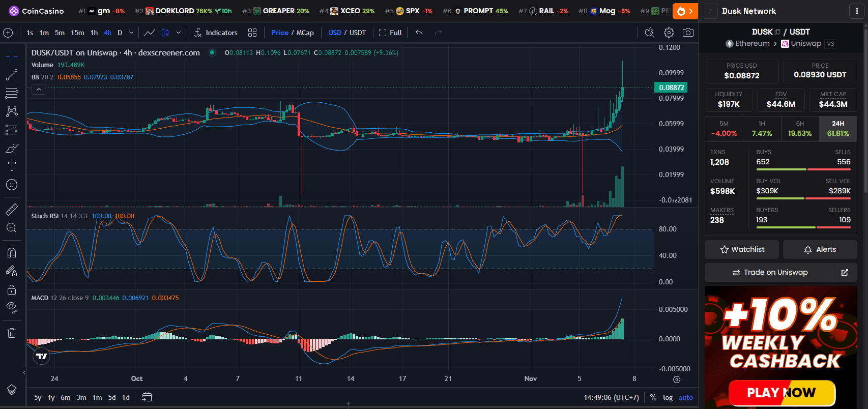The width and height of the screenshot is (868, 409).
Task: Expand the timeframe dropdown chevron
Action: [131, 33]
